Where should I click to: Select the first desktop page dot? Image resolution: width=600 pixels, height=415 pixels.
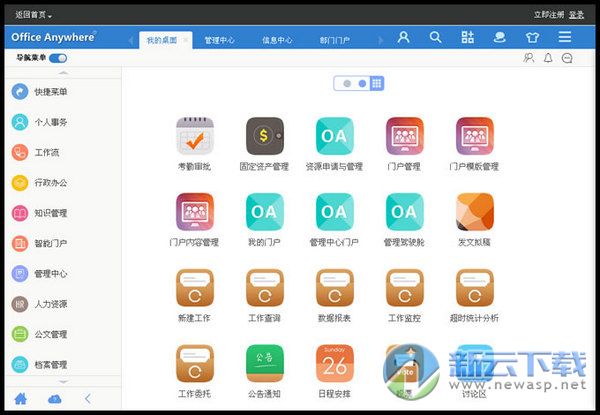click(347, 83)
